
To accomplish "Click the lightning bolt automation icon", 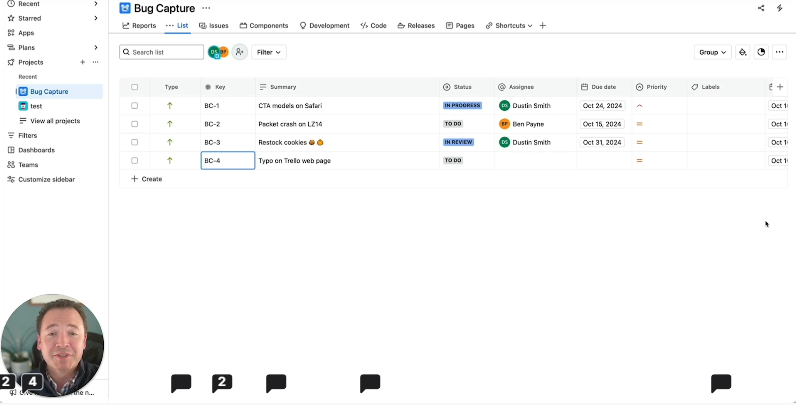I will point(779,8).
